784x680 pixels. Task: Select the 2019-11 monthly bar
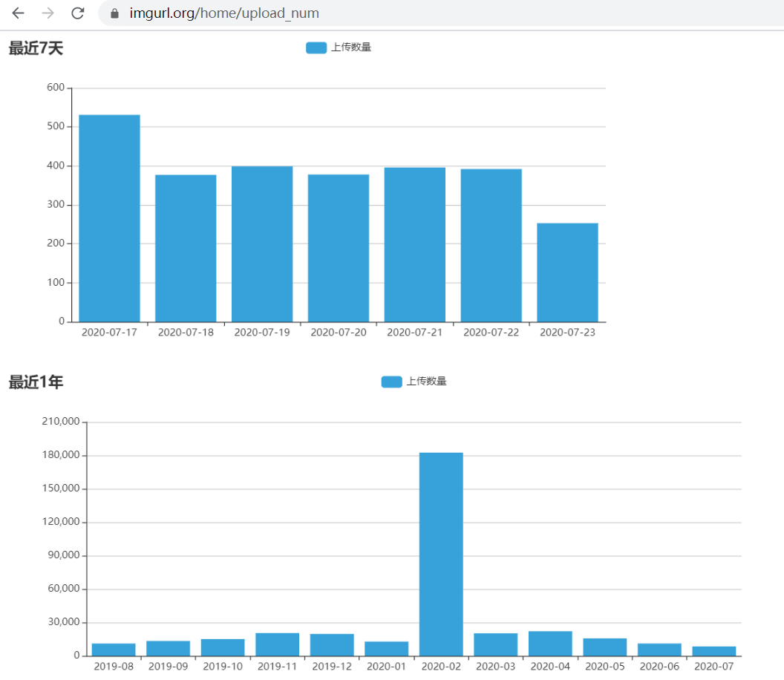pos(277,644)
